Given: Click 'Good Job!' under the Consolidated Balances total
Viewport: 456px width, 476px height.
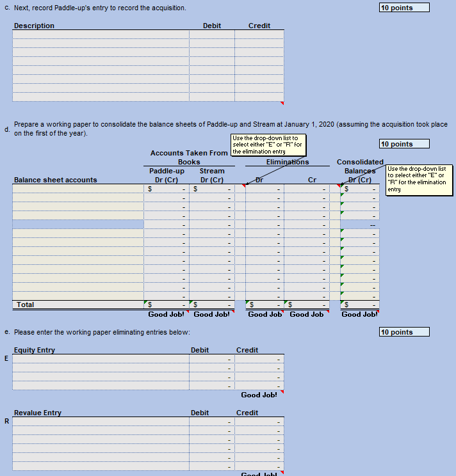Looking at the screenshot, I should 360,314.
